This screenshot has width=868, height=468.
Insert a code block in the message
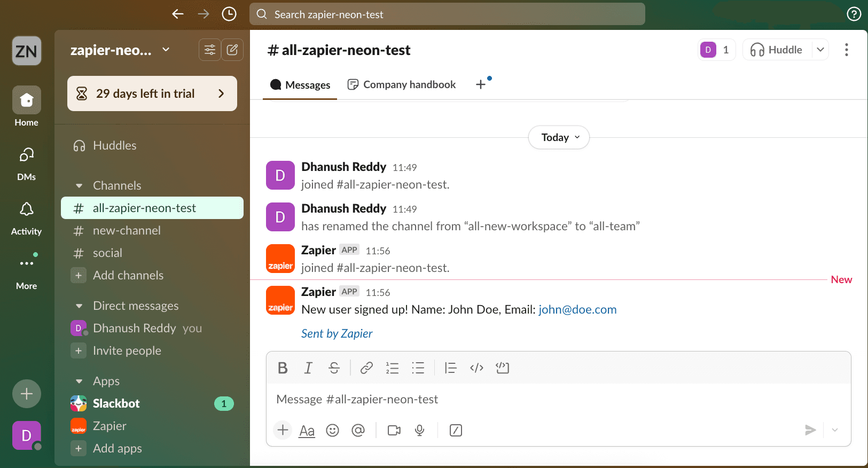[502, 368]
